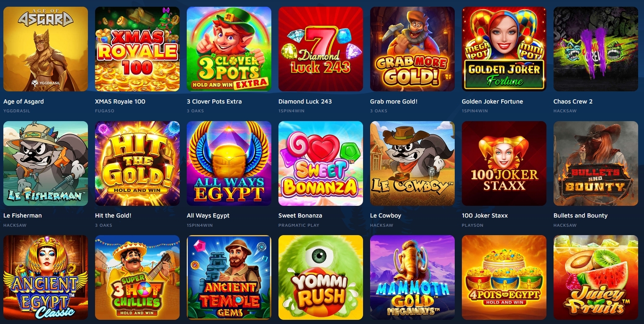
Task: Open the Age of Asgard game thumbnail
Action: (x=46, y=49)
